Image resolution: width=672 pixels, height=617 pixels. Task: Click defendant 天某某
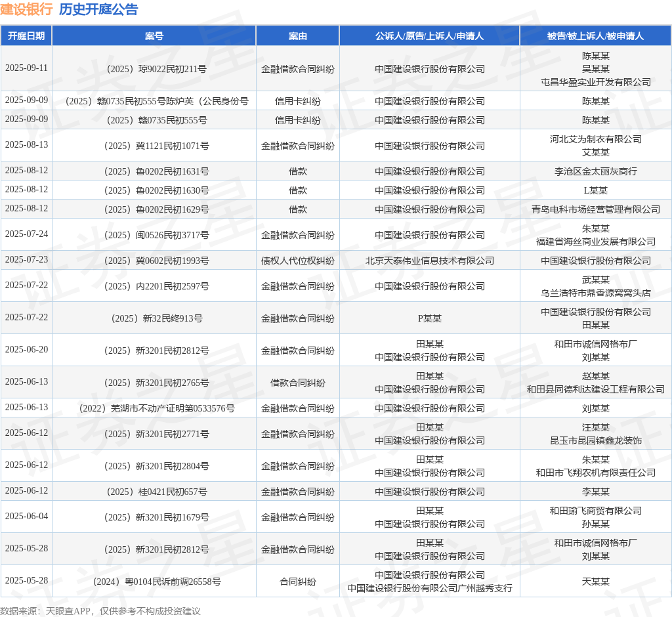click(596, 582)
